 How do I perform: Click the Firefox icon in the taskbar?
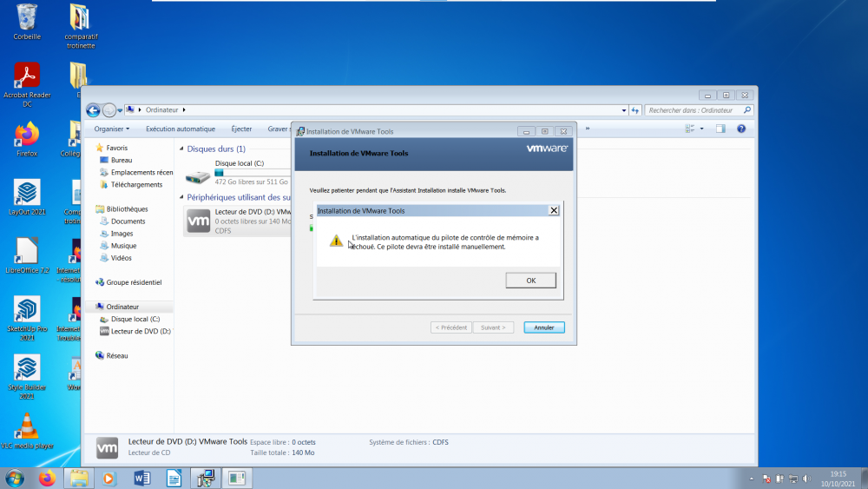coord(47,478)
